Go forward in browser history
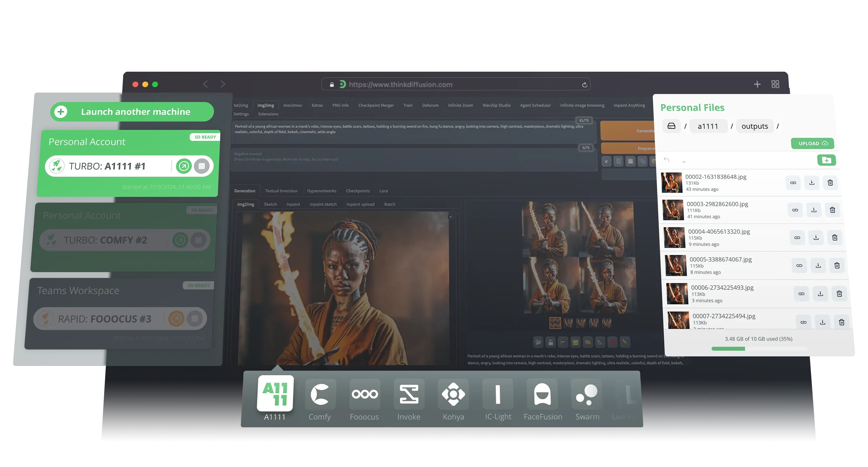This screenshot has height=467, width=868. (x=223, y=84)
